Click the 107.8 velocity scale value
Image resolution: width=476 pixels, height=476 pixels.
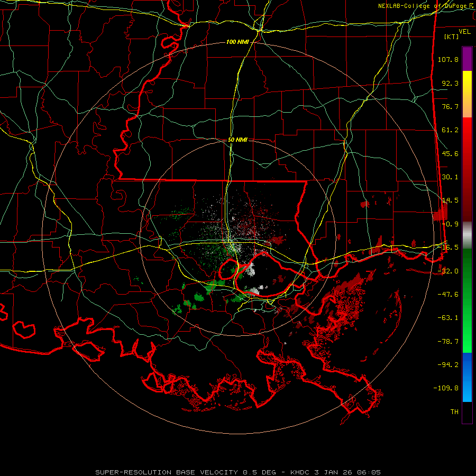coord(448,59)
